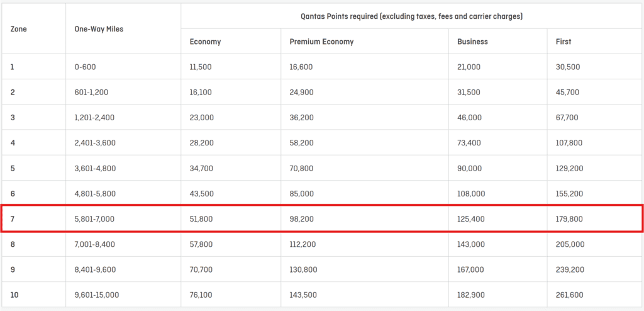Click the 46,000 Business points cell
The image size is (644, 311).
pos(469,117)
